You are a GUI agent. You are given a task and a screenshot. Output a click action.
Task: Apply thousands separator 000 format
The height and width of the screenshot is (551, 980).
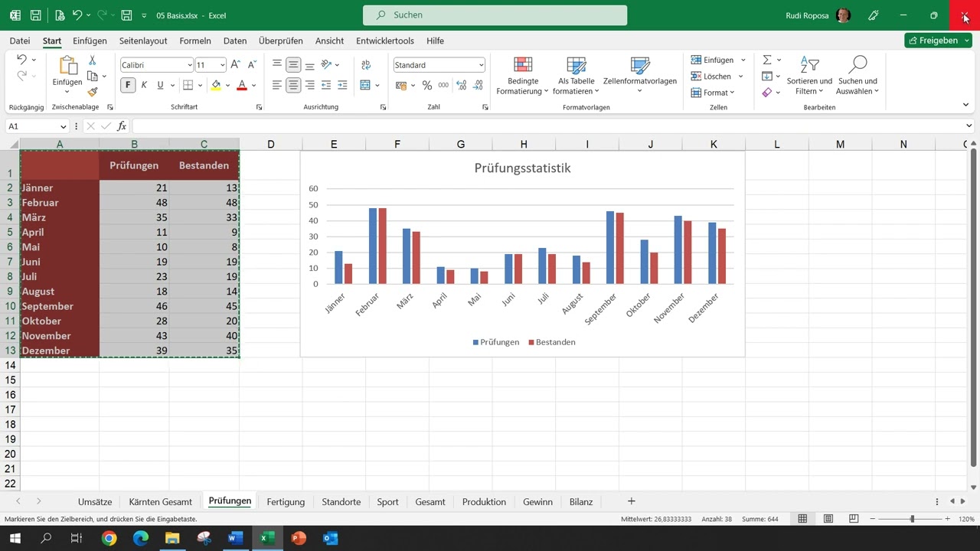pyautogui.click(x=443, y=85)
